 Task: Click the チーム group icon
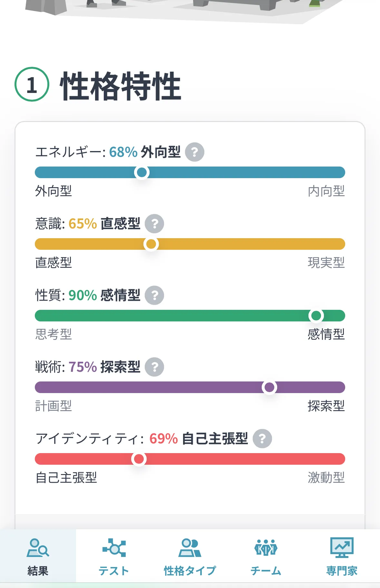(266, 548)
